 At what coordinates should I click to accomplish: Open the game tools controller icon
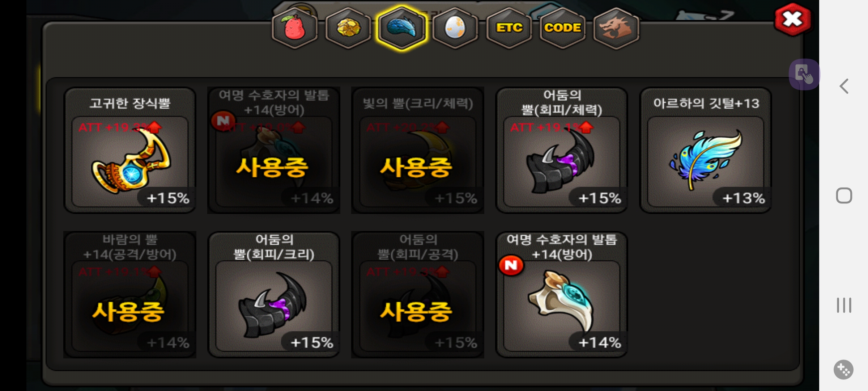[843, 370]
